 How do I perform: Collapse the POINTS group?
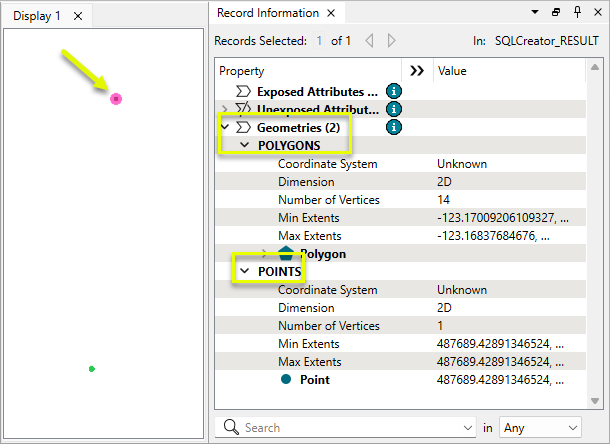(x=244, y=271)
